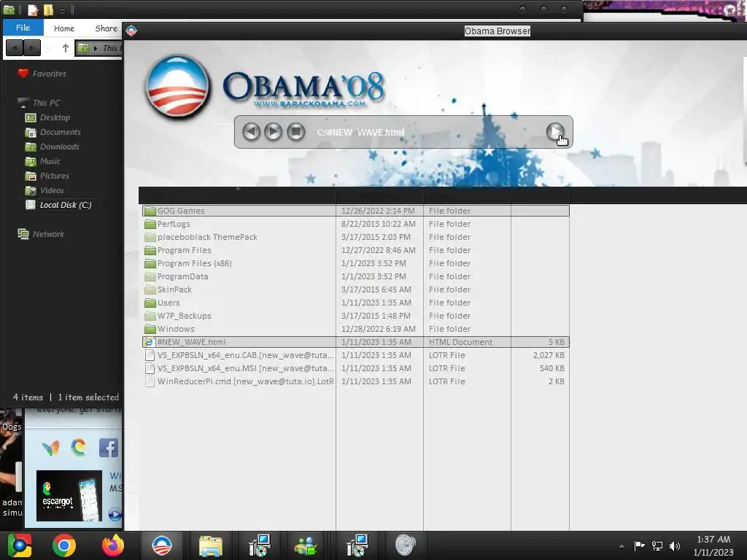This screenshot has width=747, height=560.
Task: Open Downloads in the sidebar
Action: [60, 147]
